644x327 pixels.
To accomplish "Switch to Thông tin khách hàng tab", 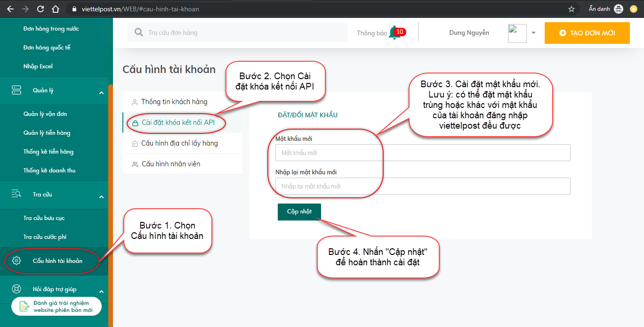I will (x=182, y=102).
